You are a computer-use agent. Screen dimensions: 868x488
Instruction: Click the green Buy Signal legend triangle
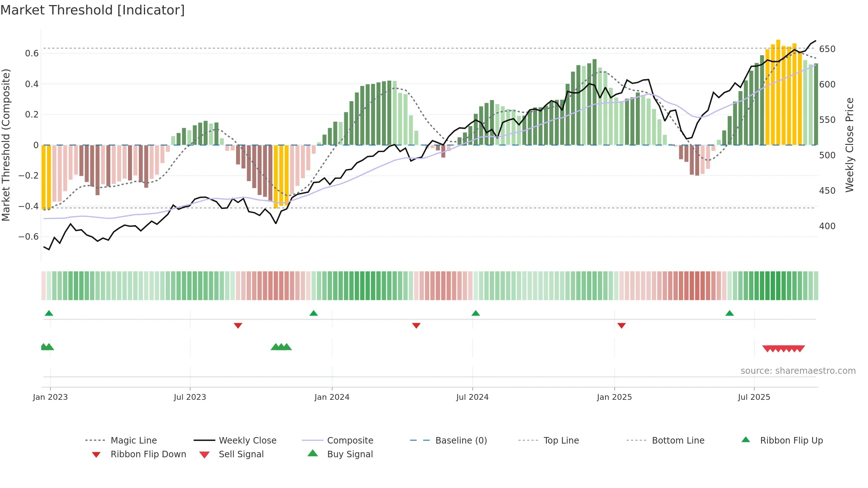tap(313, 453)
